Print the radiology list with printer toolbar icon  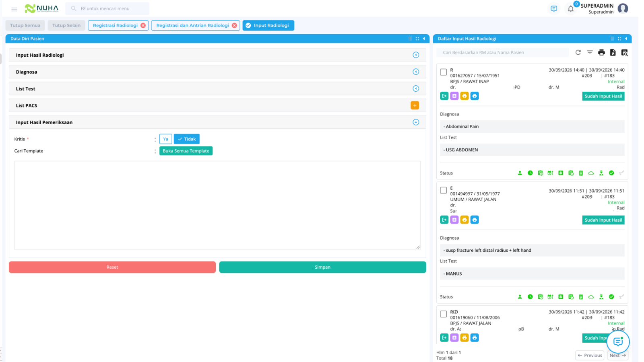tap(601, 52)
